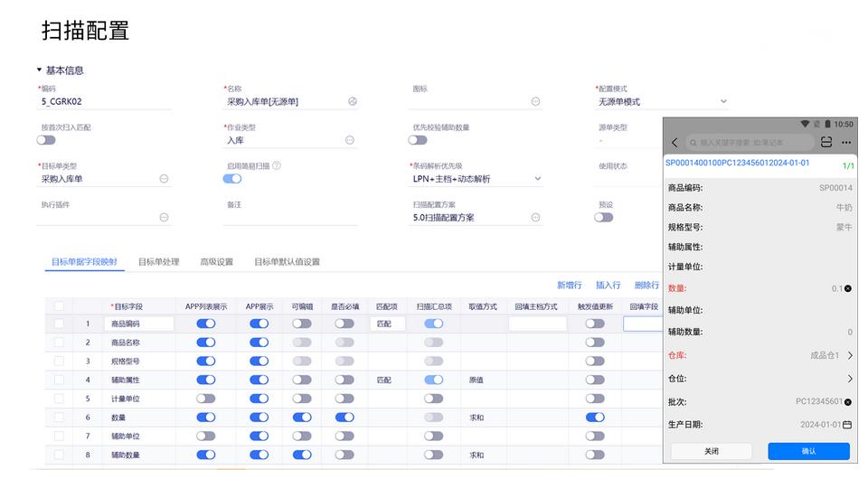Click the lookup icon in 作业类型 field
The image size is (868, 488).
point(350,140)
